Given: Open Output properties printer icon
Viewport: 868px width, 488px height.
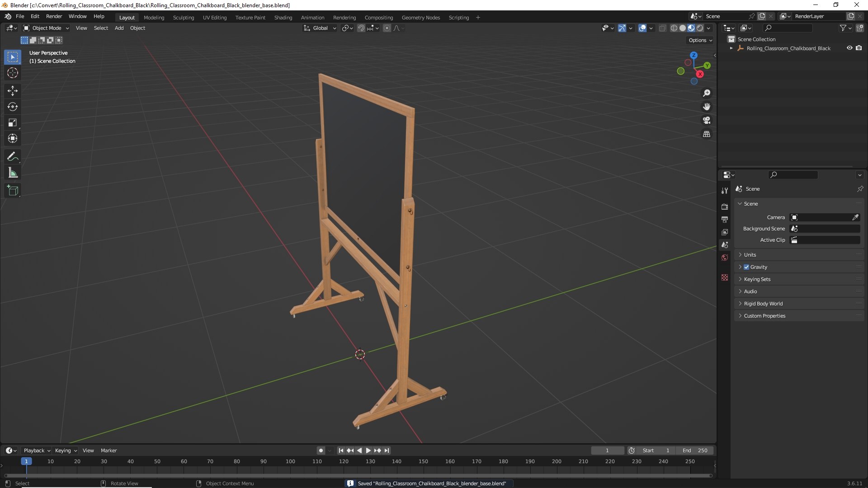Looking at the screenshot, I should coord(725,219).
